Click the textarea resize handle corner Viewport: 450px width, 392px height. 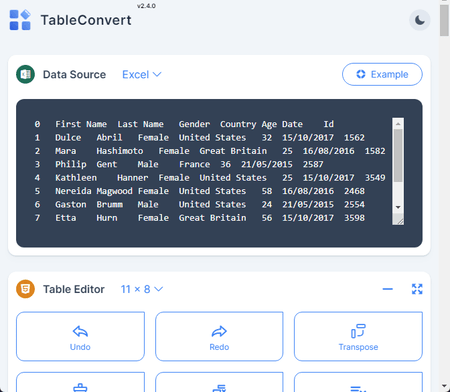(x=399, y=220)
